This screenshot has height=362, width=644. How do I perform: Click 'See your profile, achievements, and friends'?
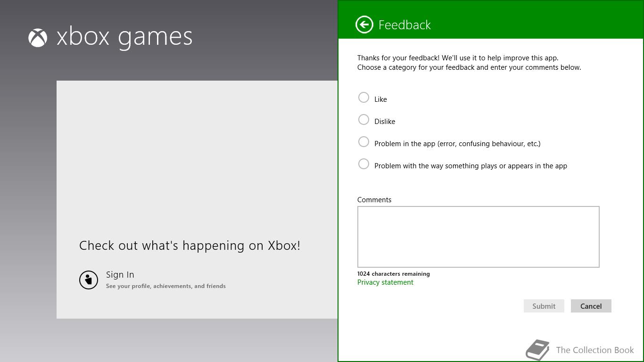point(165,286)
